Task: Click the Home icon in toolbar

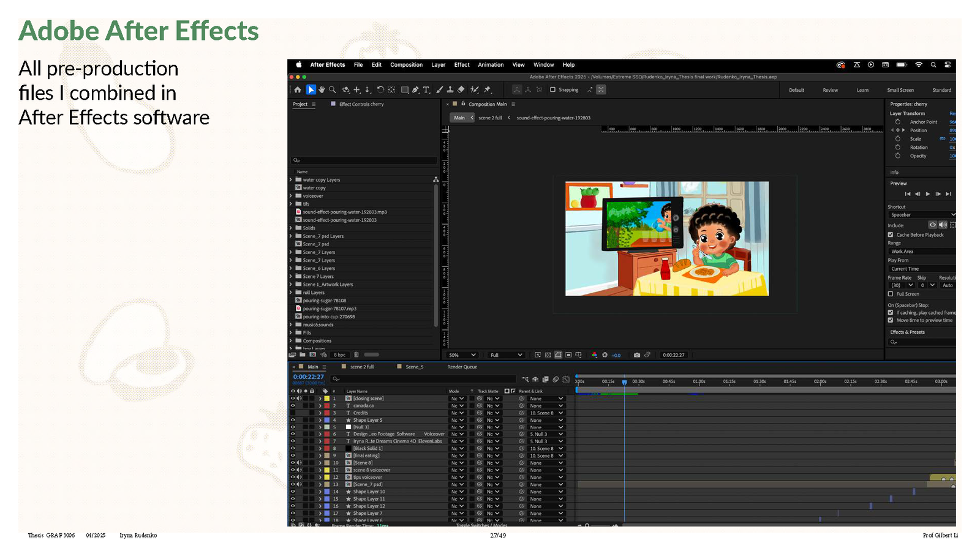Action: pyautogui.click(x=298, y=90)
